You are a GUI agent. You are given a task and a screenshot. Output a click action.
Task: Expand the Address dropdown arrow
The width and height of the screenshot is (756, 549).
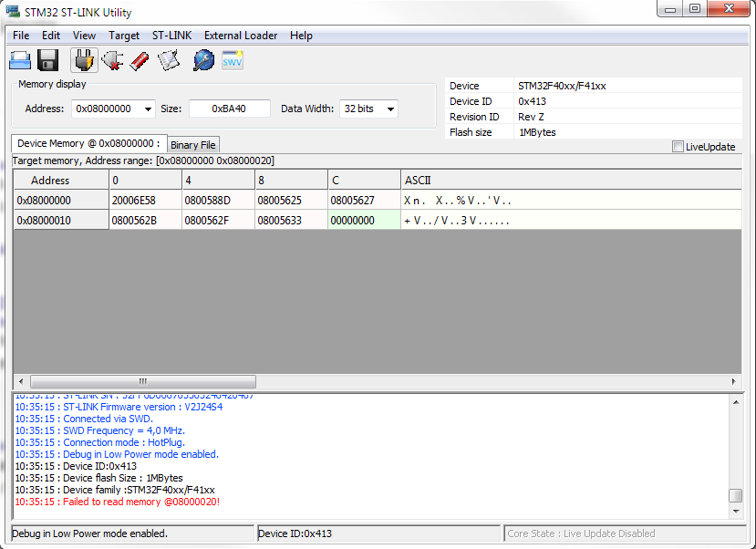(148, 109)
